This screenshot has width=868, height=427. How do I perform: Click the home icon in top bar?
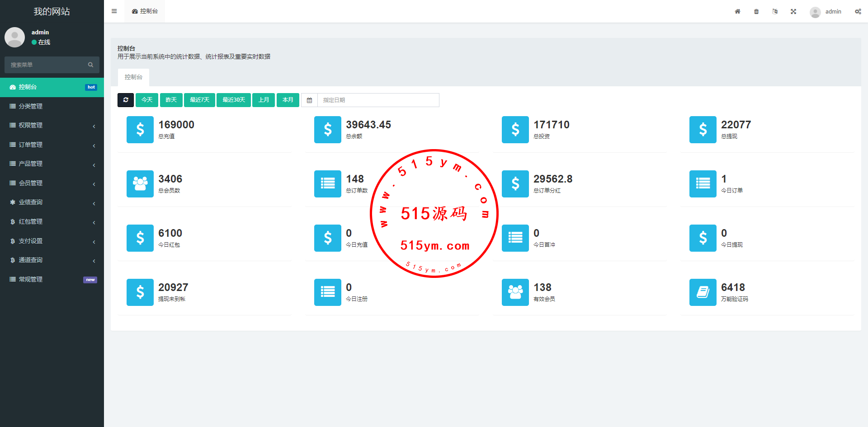[737, 11]
